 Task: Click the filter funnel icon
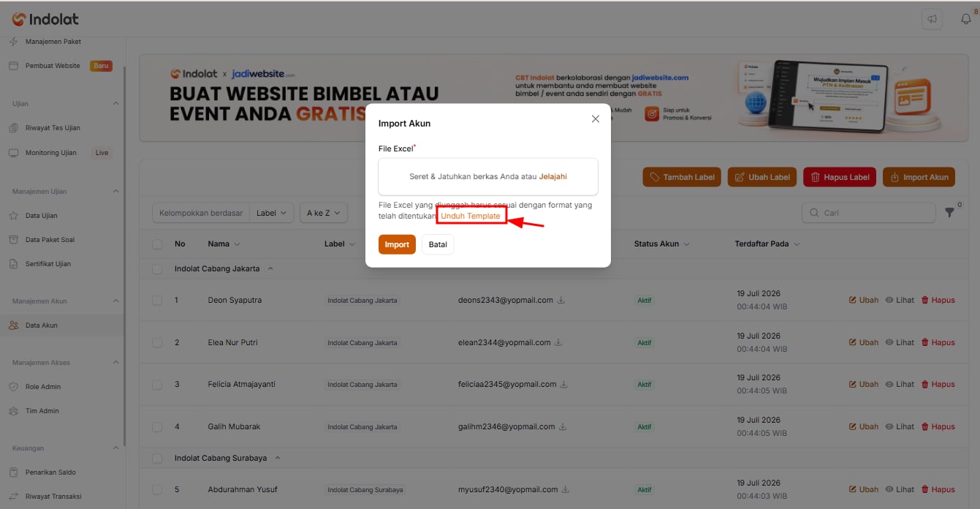click(x=950, y=213)
